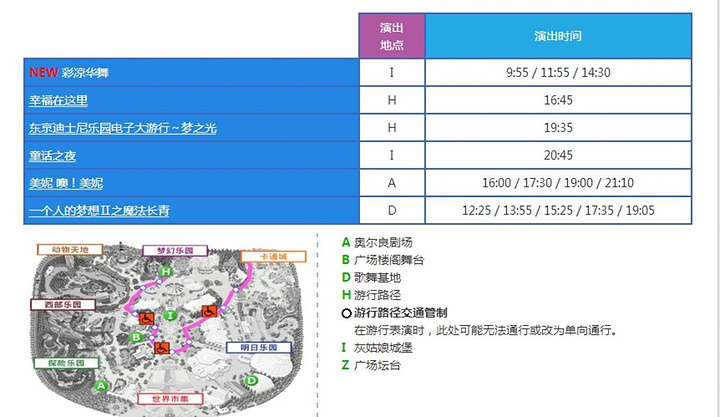Click the 梦幻乐园 area label on map

click(x=175, y=250)
